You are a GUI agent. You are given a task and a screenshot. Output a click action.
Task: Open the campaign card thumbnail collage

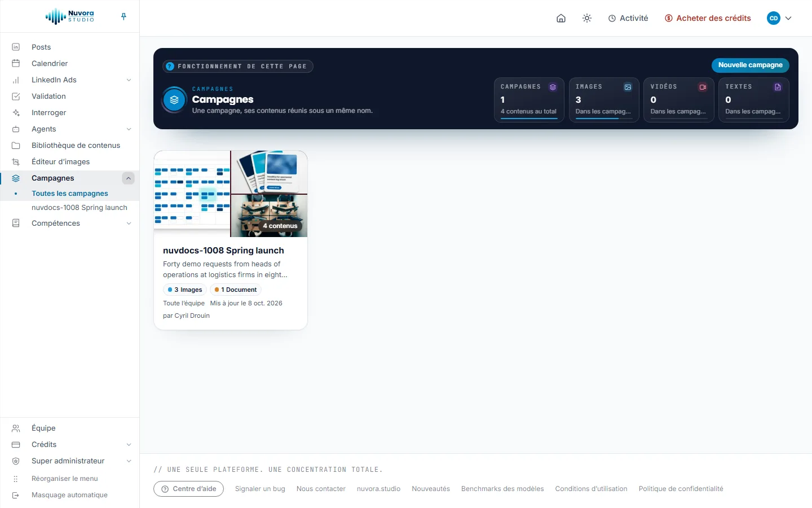231,194
